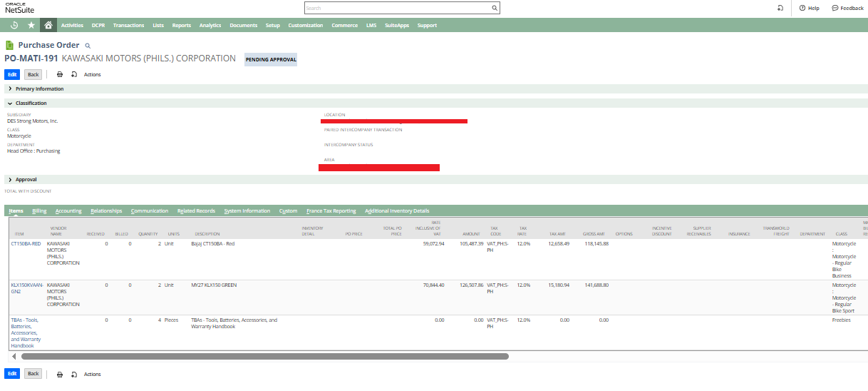Open the Lists menu

click(158, 25)
